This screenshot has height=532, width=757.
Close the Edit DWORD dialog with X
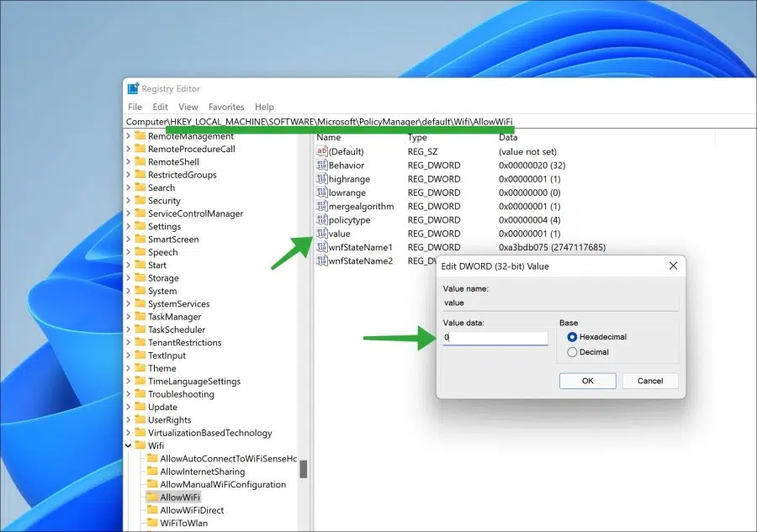[673, 266]
